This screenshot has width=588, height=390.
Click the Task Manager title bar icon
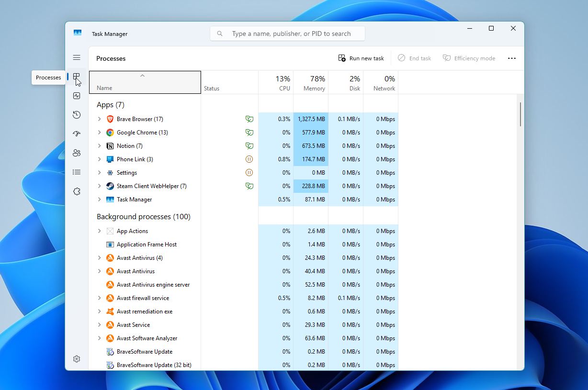[x=78, y=33]
